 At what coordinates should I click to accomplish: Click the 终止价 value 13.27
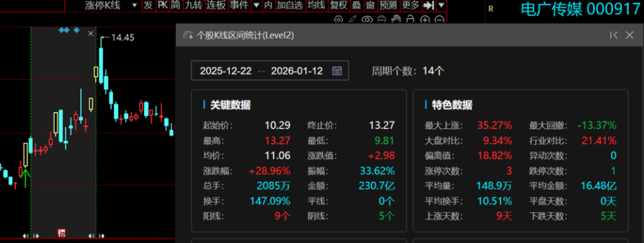point(382,126)
